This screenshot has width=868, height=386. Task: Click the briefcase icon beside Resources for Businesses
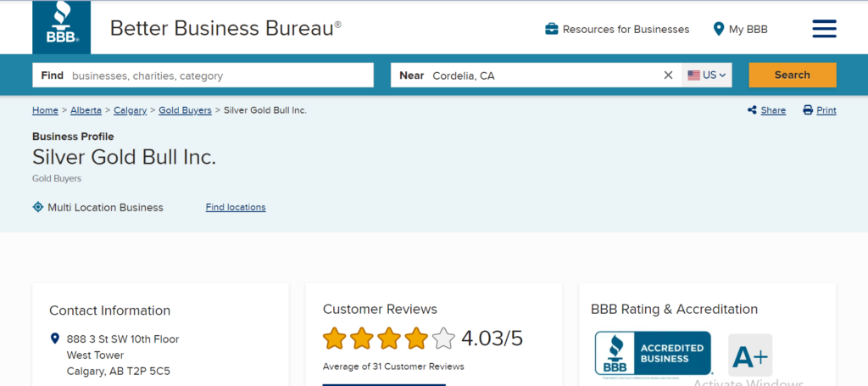pyautogui.click(x=551, y=29)
